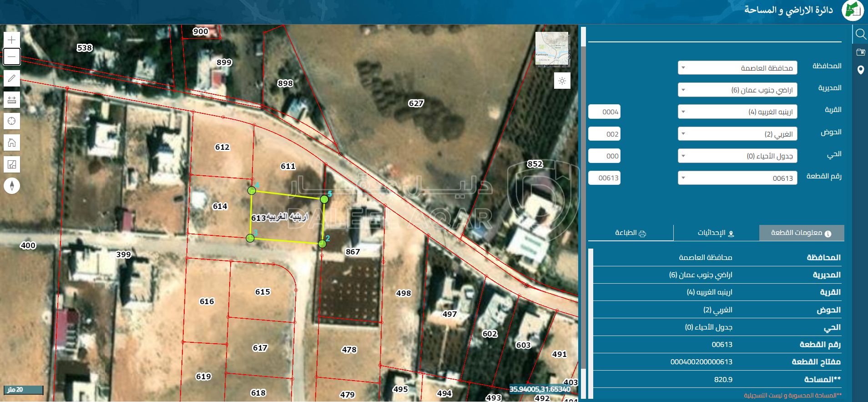The image size is (868, 402).
Task: Open the magnifier search panel
Action: click(860, 34)
